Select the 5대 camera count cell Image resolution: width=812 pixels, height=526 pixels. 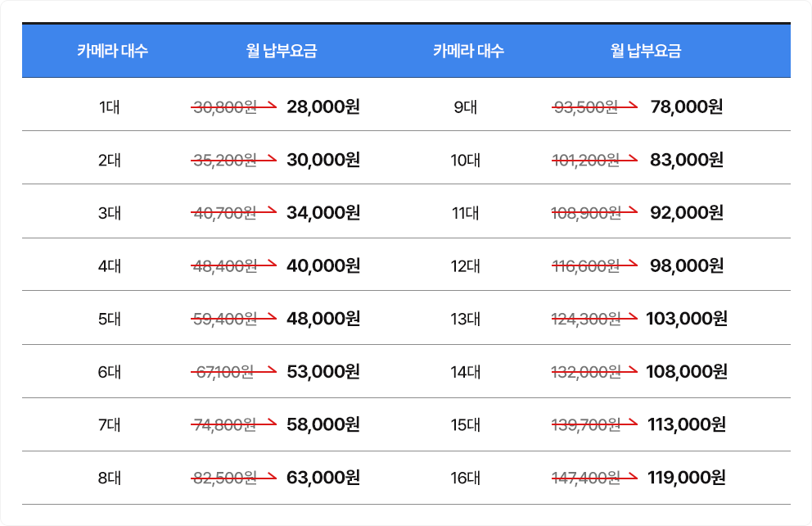tap(109, 319)
